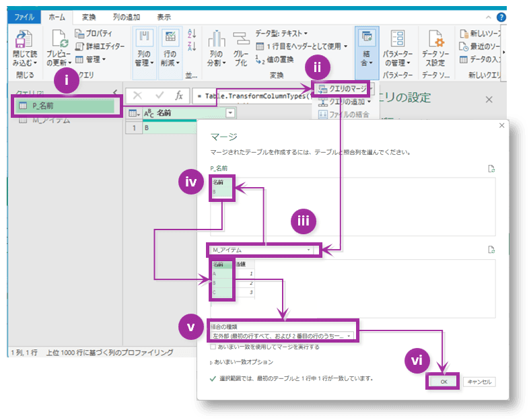Open データソース設定
Screen dimensions: 529x420
pyautogui.click(x=435, y=49)
